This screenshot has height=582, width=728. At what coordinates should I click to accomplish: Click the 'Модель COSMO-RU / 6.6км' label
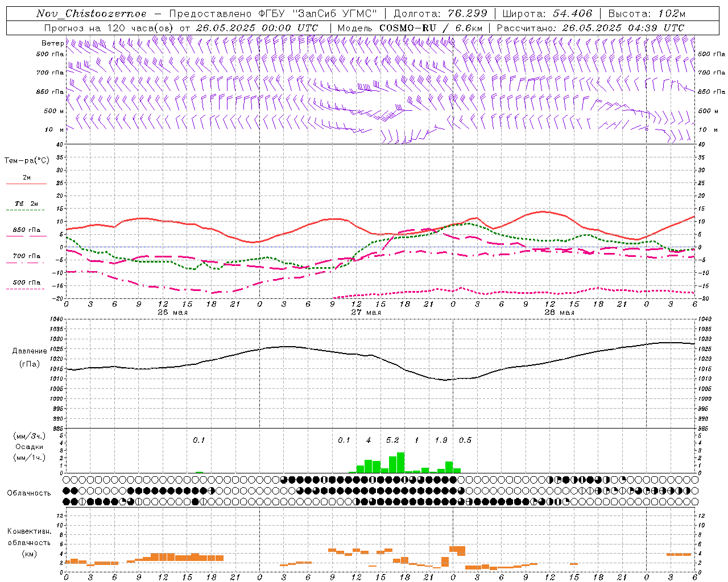pyautogui.click(x=410, y=28)
